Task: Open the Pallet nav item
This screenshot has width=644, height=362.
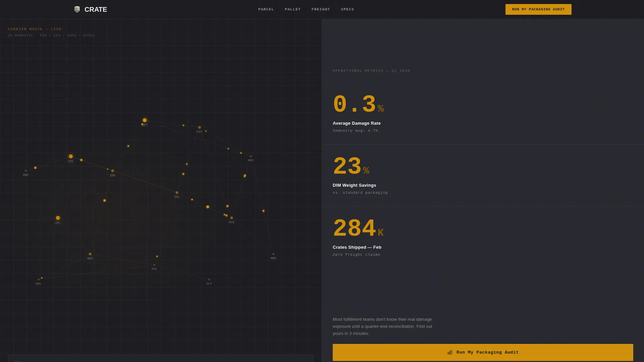Action: point(293,9)
